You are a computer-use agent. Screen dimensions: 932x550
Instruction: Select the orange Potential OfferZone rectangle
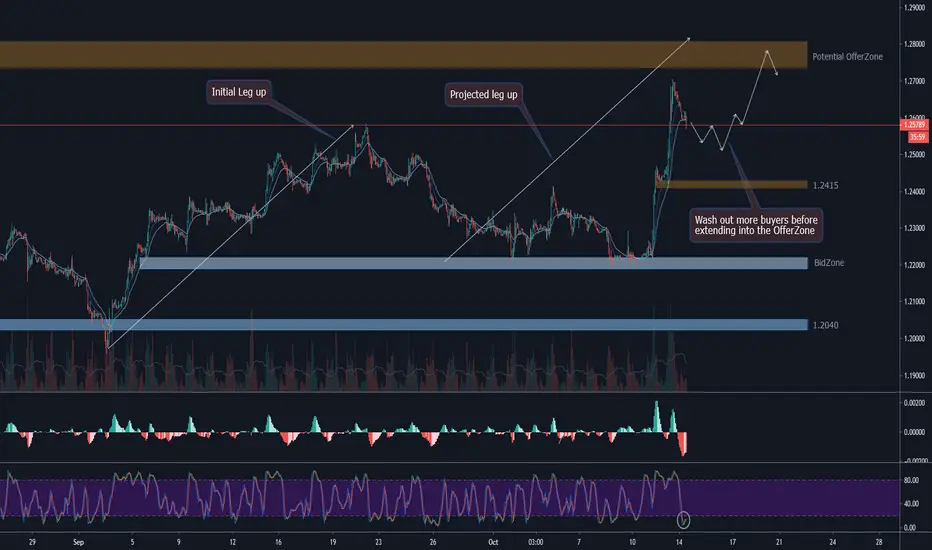coord(404,55)
